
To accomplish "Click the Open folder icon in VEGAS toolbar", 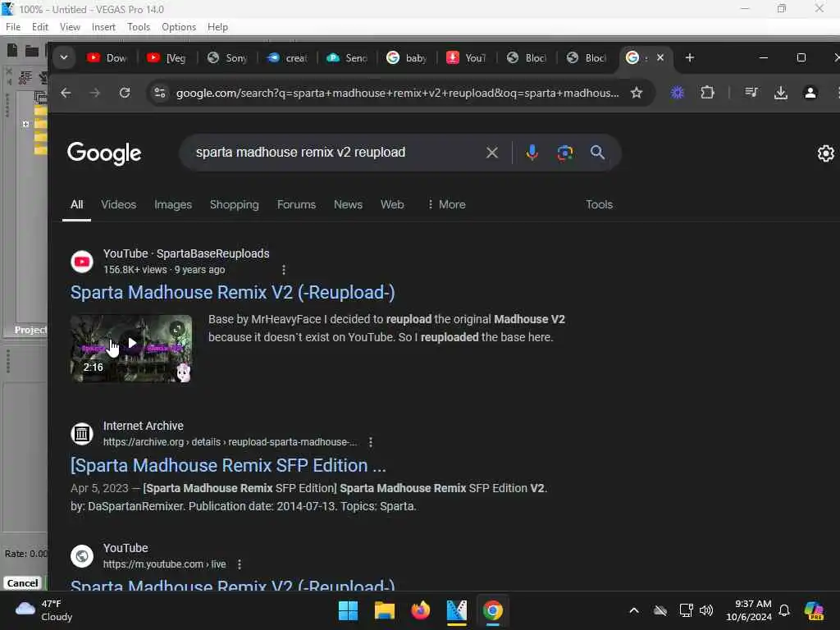I will click(32, 51).
